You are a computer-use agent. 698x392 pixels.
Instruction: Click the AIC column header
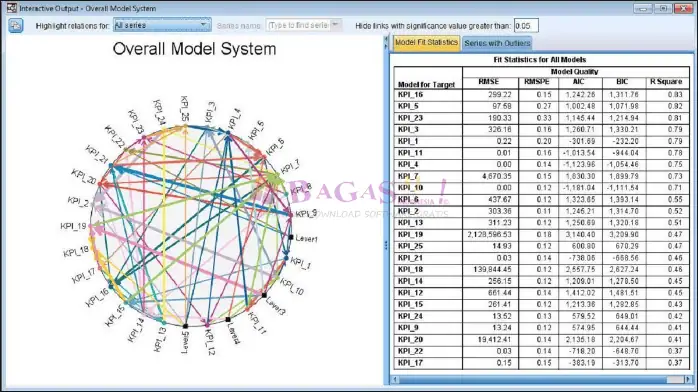(x=578, y=82)
